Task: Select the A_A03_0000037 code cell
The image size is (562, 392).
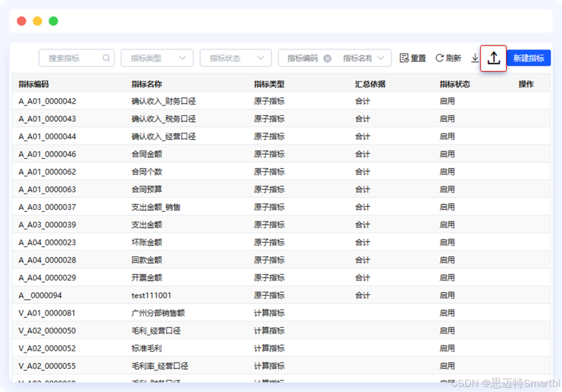Action: (47, 207)
